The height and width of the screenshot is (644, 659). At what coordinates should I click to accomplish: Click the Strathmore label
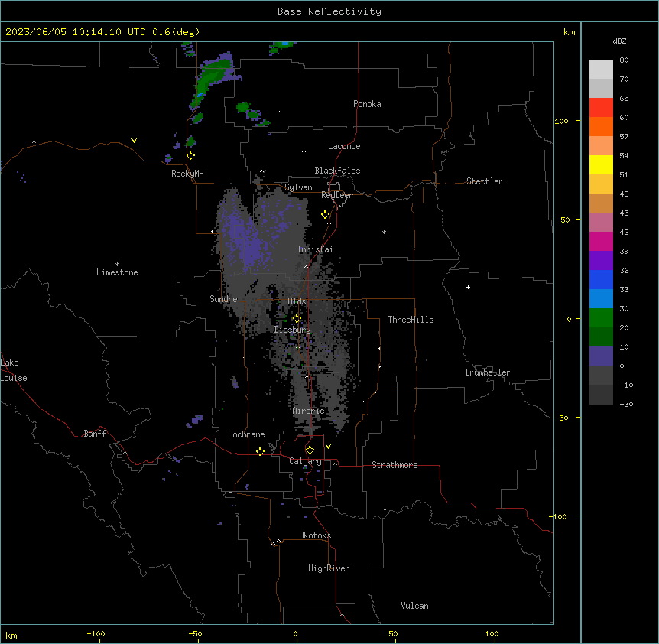coord(394,465)
